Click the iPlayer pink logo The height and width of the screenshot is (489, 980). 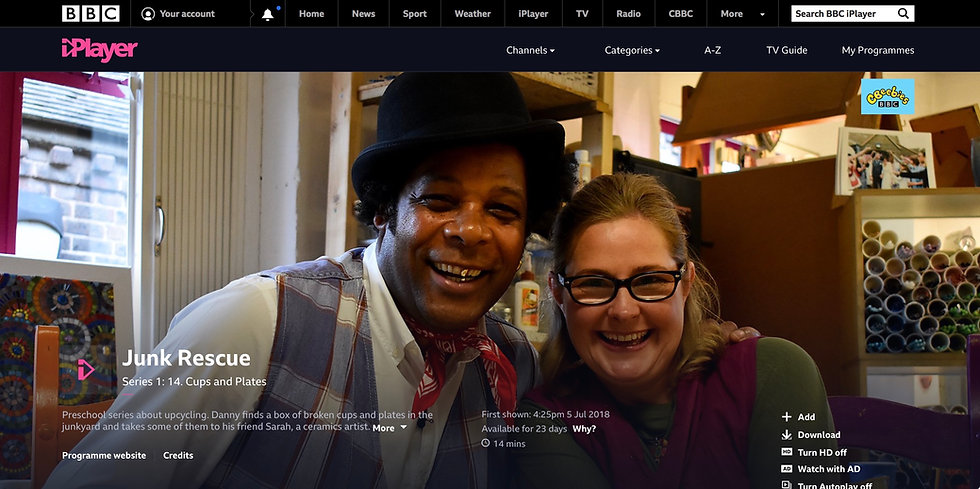(x=99, y=50)
